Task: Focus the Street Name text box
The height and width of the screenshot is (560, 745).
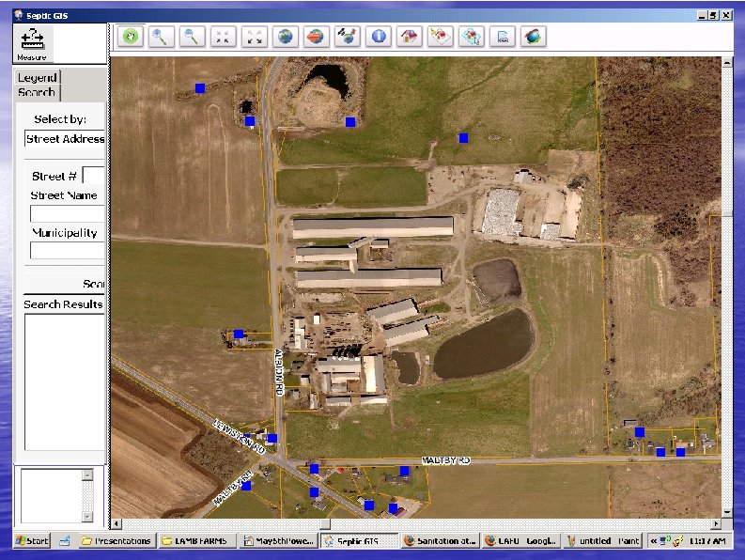Action: [67, 213]
